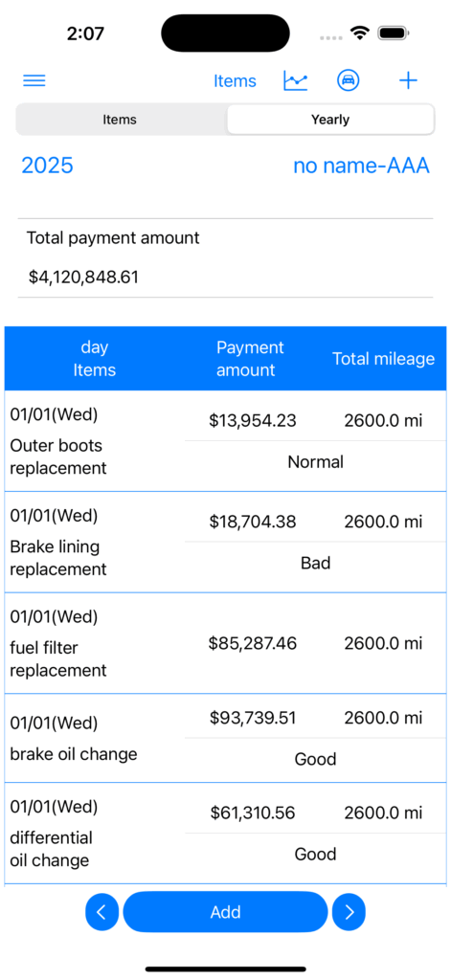Switch to the Items segment
Screen dimensions: 451x980
[120, 120]
